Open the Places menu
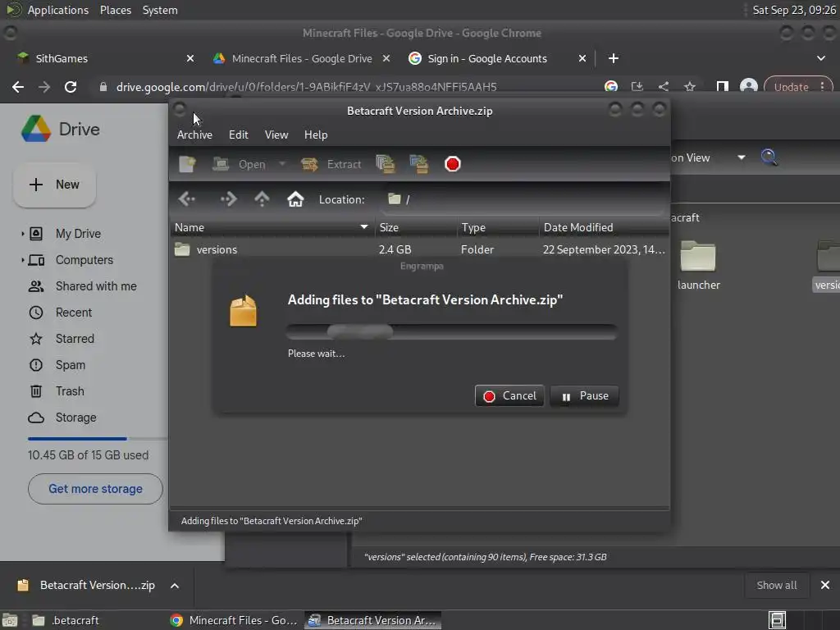840x630 pixels. [116, 10]
